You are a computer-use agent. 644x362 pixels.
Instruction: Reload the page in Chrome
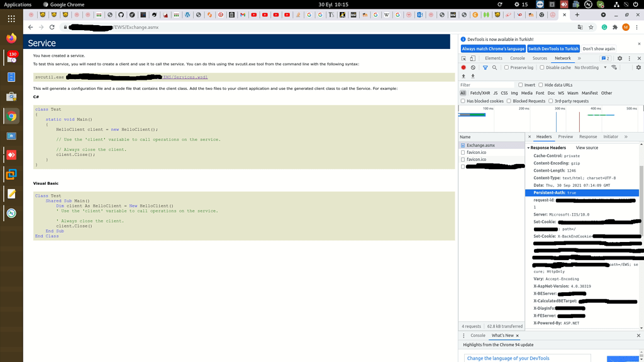[52, 27]
